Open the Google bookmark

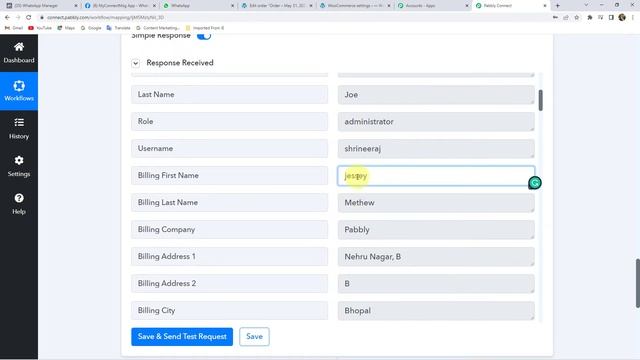(91, 28)
